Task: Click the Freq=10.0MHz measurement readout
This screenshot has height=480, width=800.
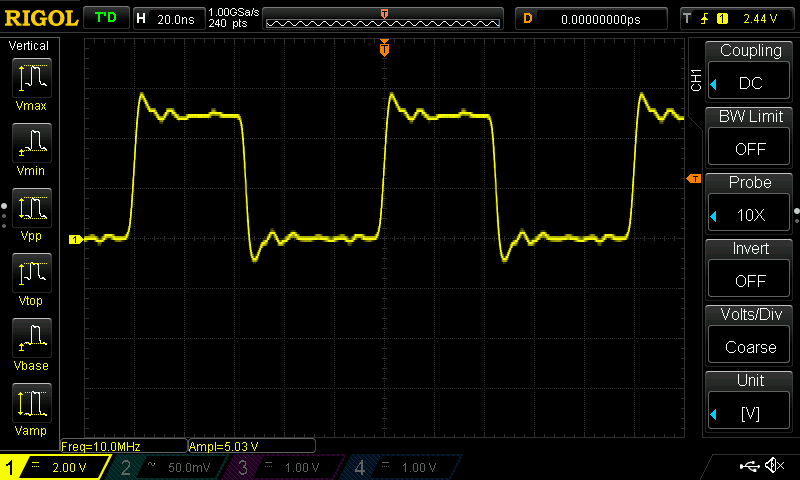Action: click(123, 446)
